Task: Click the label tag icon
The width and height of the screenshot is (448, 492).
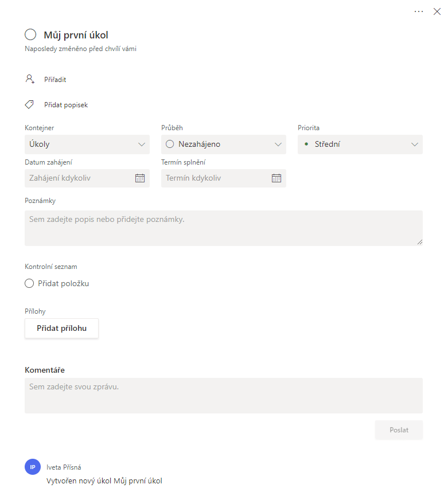Action: point(29,104)
